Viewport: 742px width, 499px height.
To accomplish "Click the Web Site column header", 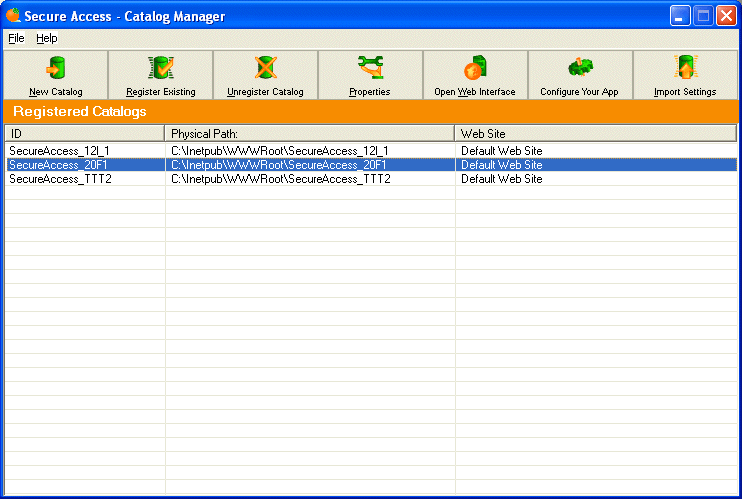I will coord(595,133).
